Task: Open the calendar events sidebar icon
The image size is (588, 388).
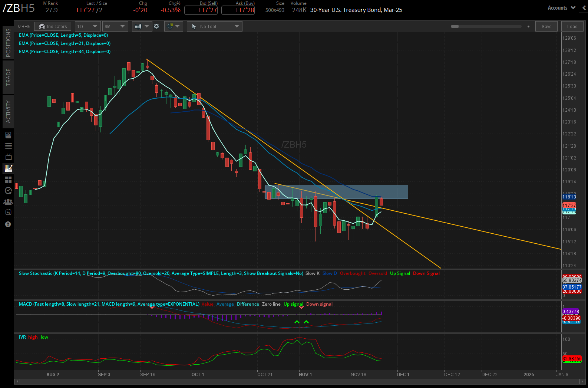Action: pyautogui.click(x=8, y=212)
